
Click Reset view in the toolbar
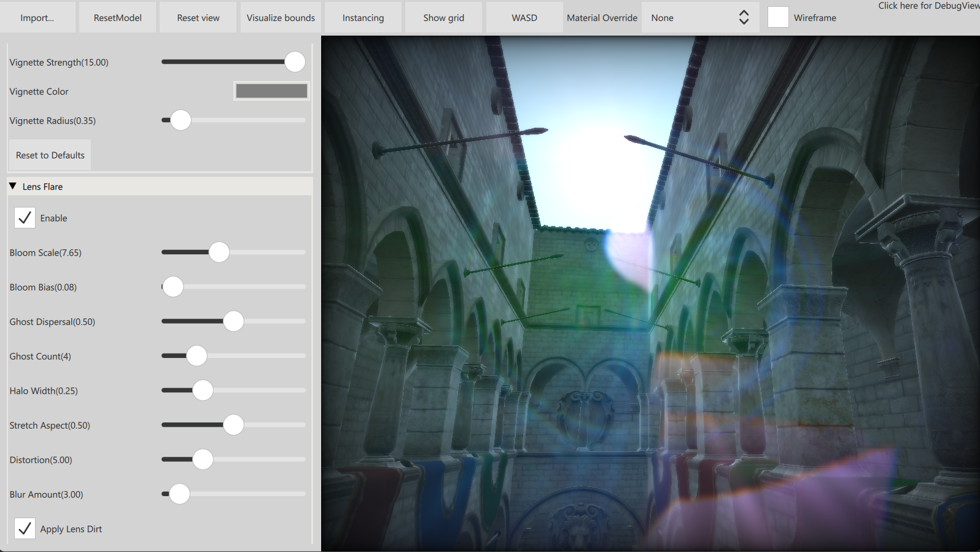pyautogui.click(x=198, y=18)
